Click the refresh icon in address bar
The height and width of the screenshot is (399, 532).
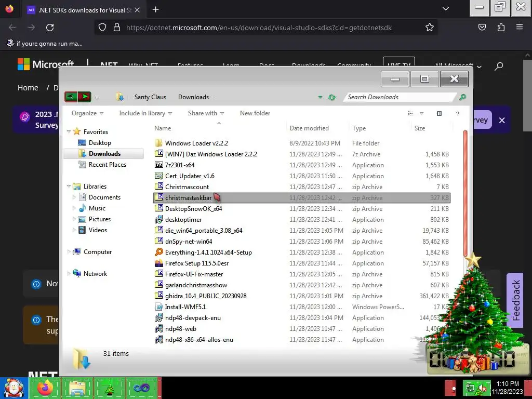click(332, 97)
